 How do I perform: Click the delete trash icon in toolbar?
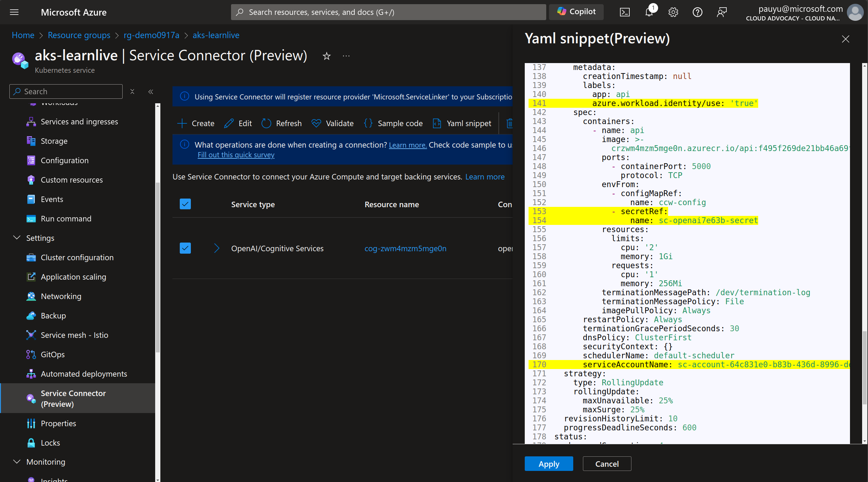click(509, 123)
